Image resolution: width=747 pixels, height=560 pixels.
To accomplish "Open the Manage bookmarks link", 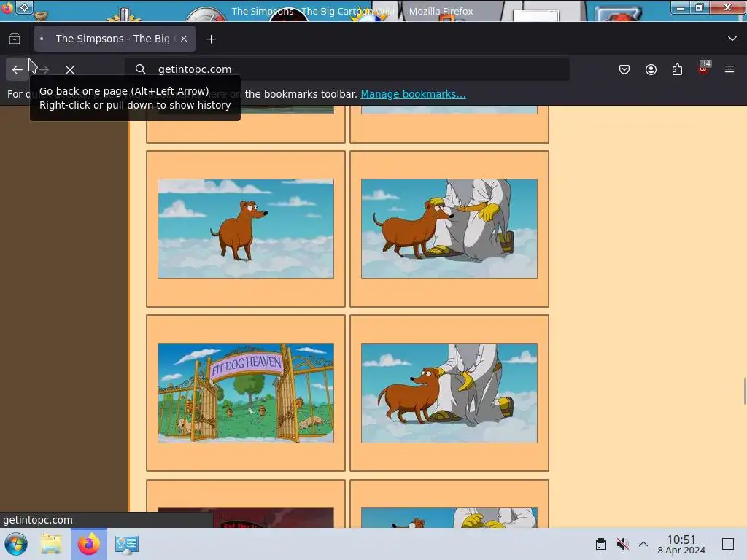I will click(x=413, y=94).
